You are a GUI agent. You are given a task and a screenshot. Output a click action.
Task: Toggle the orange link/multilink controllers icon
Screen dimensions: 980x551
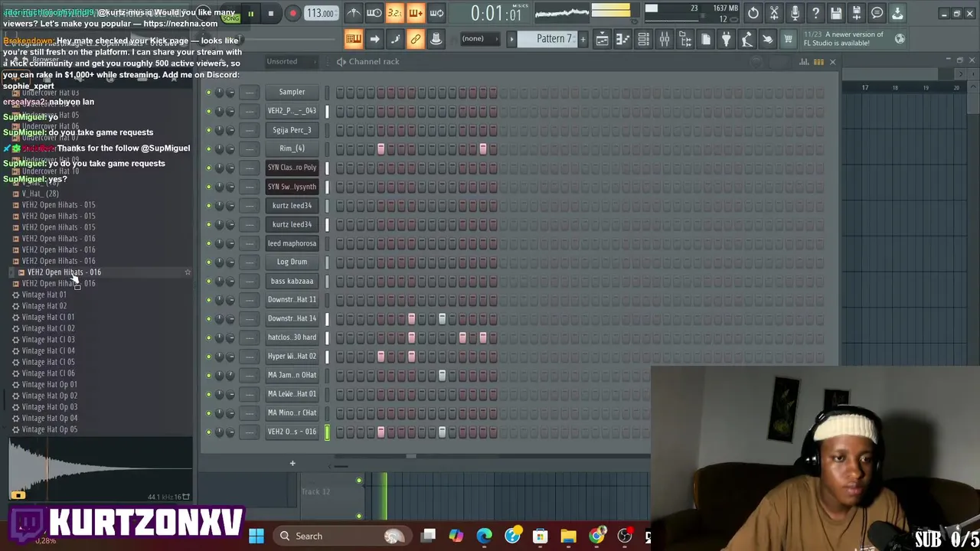[x=415, y=39]
